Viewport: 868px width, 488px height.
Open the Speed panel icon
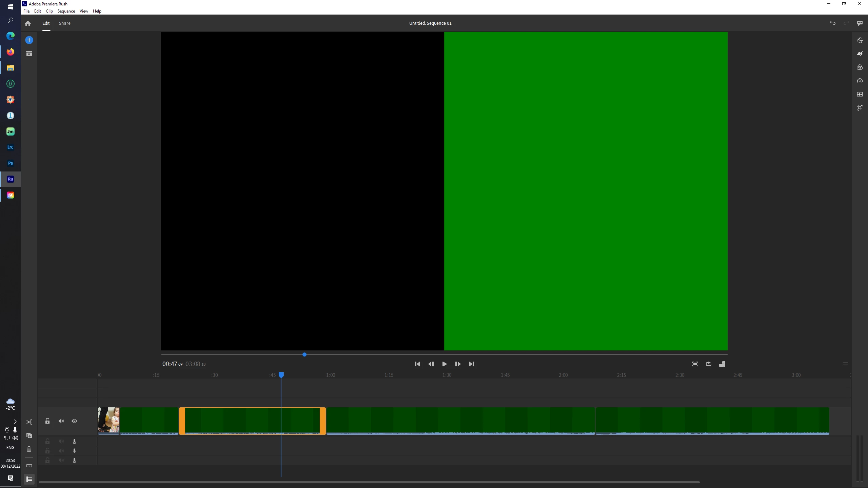pyautogui.click(x=860, y=81)
